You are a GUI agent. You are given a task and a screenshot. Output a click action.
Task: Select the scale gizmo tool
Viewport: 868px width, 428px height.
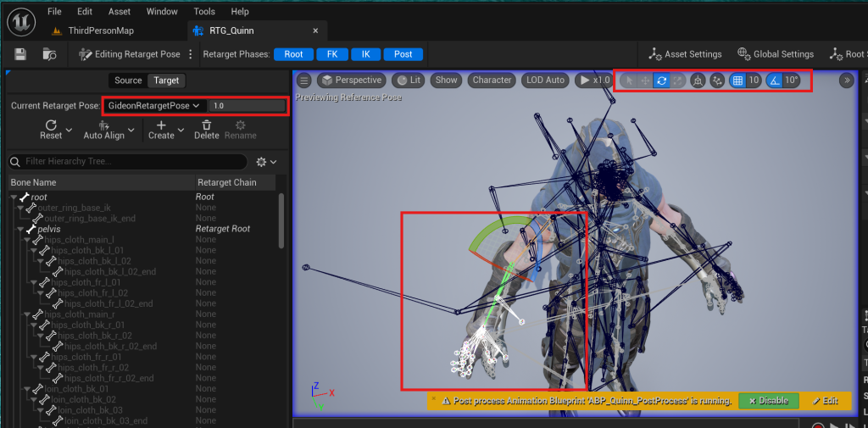tap(677, 81)
